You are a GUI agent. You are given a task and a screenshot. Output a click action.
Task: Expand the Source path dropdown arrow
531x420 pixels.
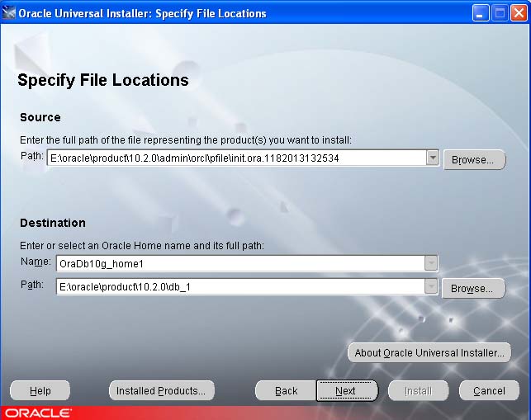point(432,158)
